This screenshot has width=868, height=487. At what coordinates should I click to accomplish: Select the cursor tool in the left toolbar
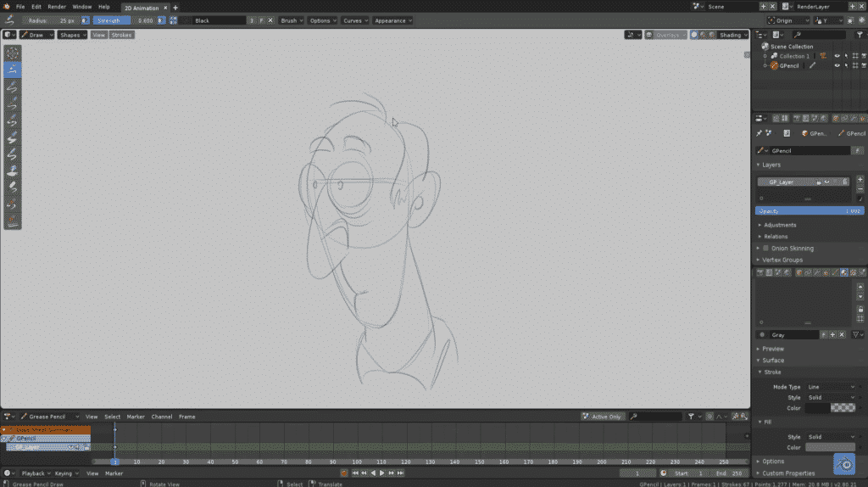(x=12, y=53)
